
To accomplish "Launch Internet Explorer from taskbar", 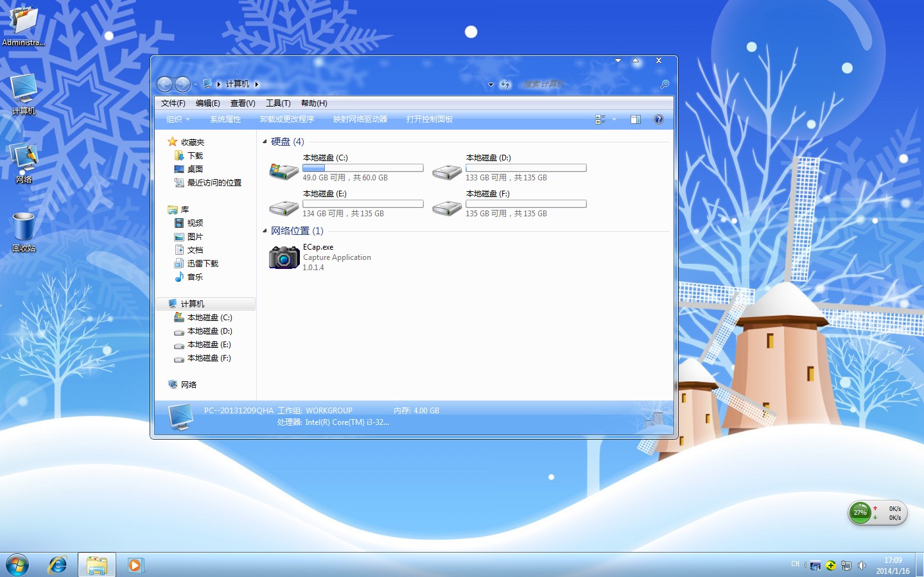I will (57, 565).
